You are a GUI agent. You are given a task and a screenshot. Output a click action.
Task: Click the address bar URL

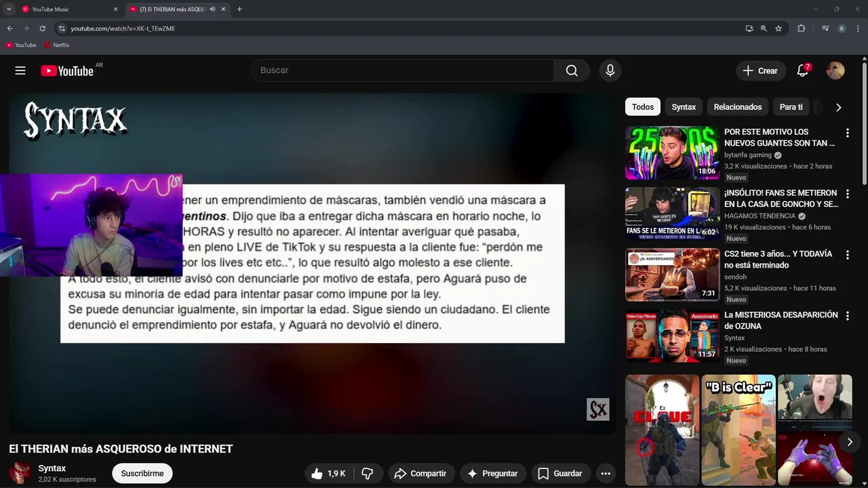click(x=123, y=28)
